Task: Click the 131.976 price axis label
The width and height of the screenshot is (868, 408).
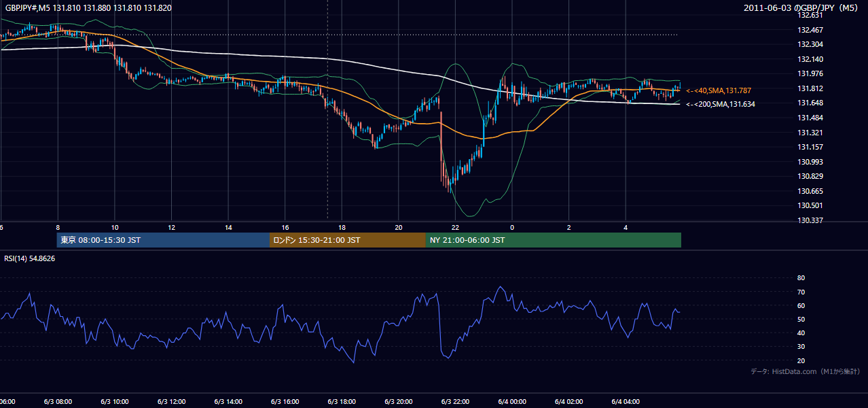Action: click(810, 74)
